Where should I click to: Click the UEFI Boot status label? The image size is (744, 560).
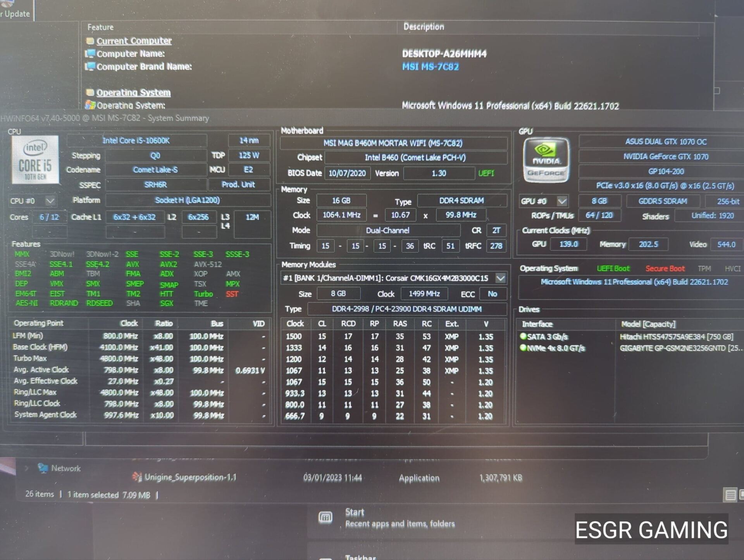(x=613, y=268)
